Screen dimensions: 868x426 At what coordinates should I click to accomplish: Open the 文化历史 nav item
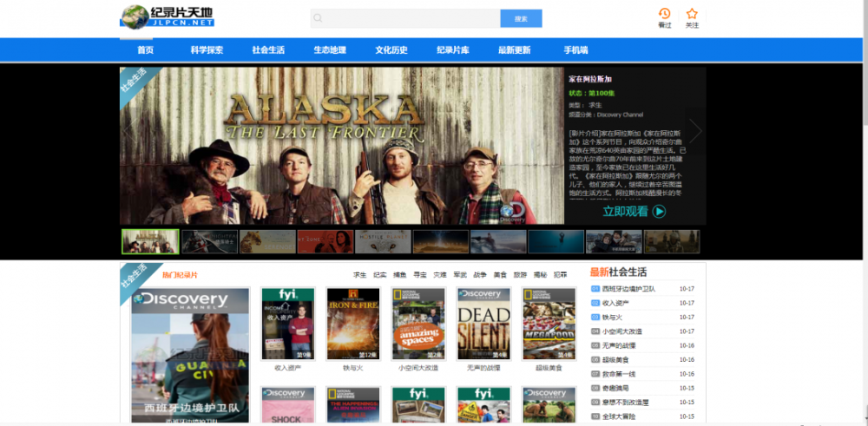tap(391, 49)
